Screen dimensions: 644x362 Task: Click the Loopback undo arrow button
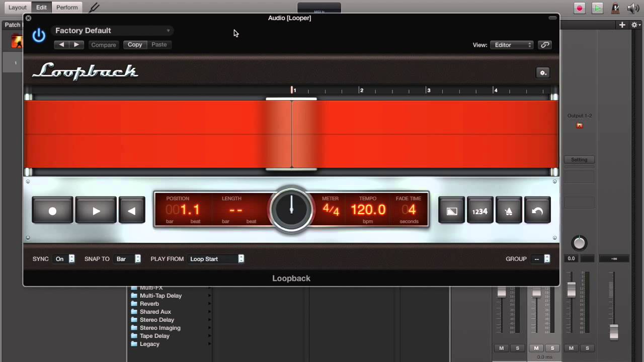537,211
